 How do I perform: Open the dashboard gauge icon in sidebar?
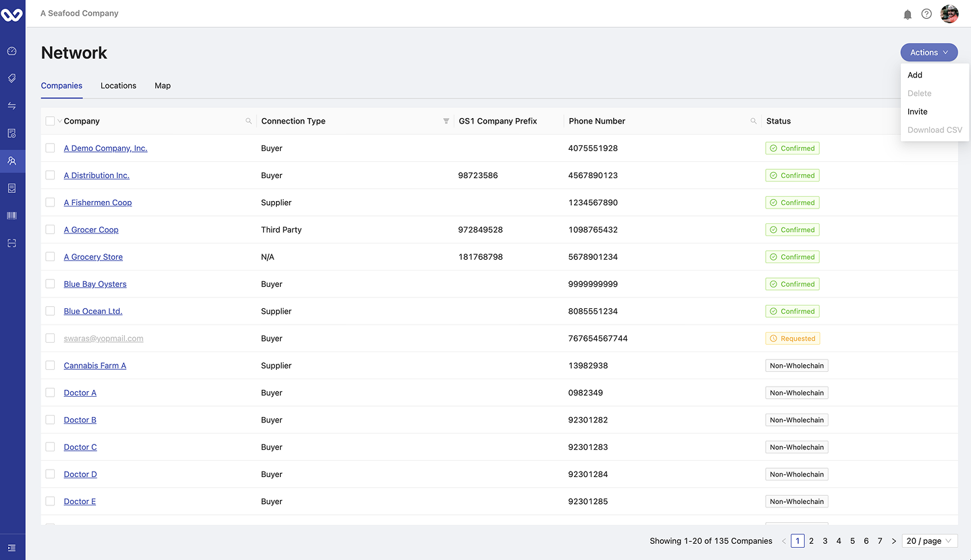coord(12,51)
